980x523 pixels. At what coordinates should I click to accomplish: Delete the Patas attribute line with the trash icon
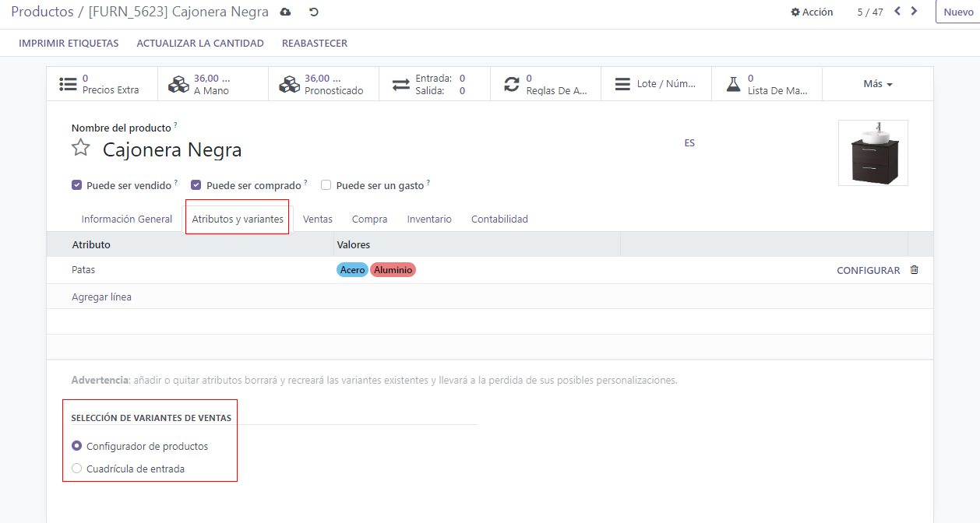(x=915, y=270)
